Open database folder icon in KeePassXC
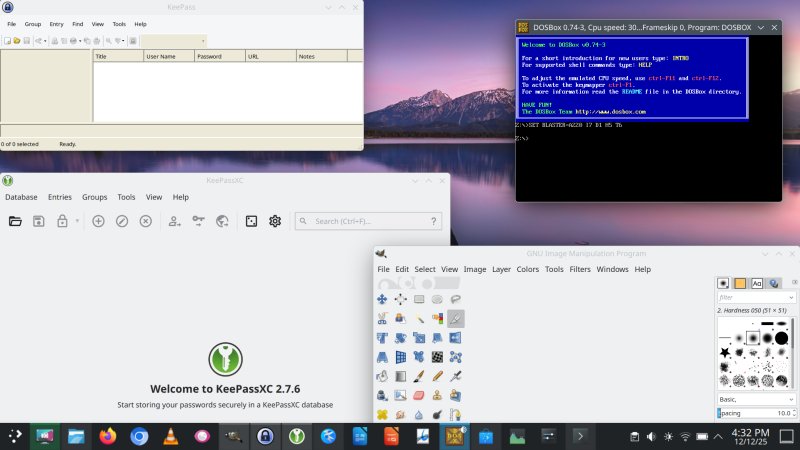This screenshot has width=800, height=450. (15, 221)
